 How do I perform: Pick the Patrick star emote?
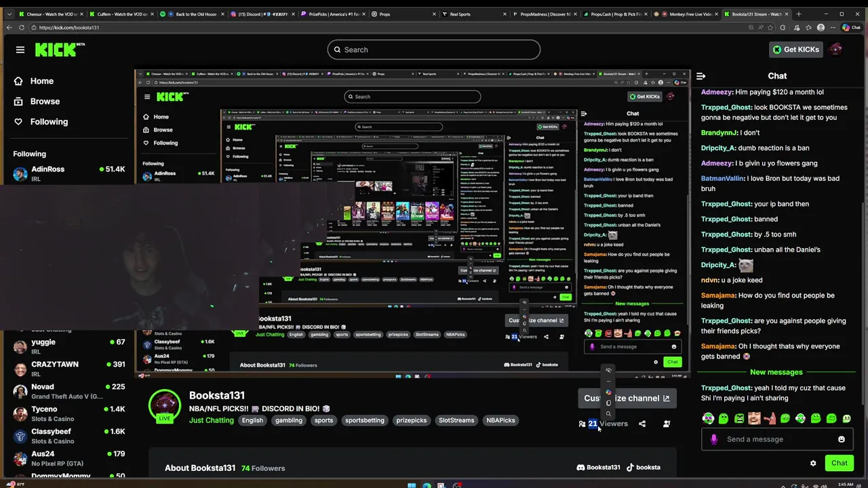click(770, 418)
